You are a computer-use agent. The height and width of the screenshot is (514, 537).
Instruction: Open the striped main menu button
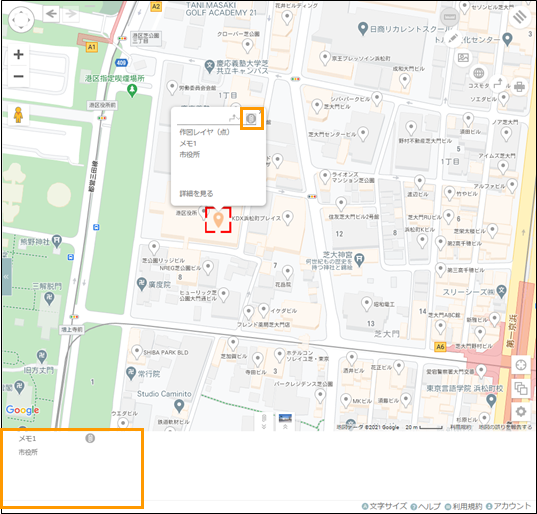(x=520, y=16)
